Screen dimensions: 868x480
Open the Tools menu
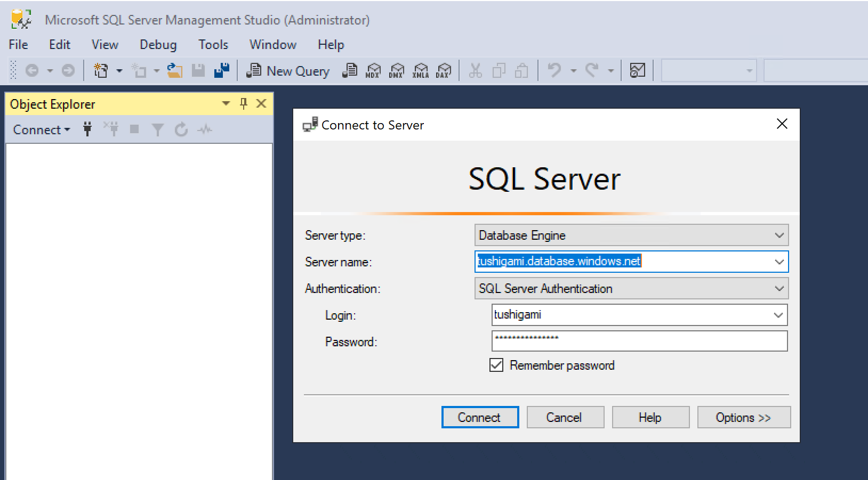[x=213, y=45]
